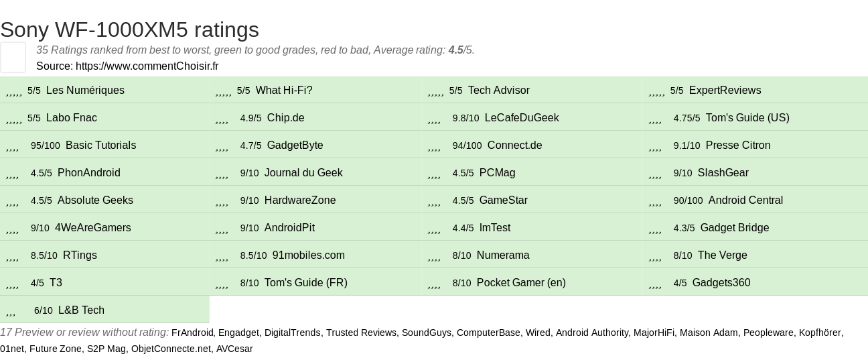
Task: Open the L&B Tech rating entry
Action: (81, 310)
